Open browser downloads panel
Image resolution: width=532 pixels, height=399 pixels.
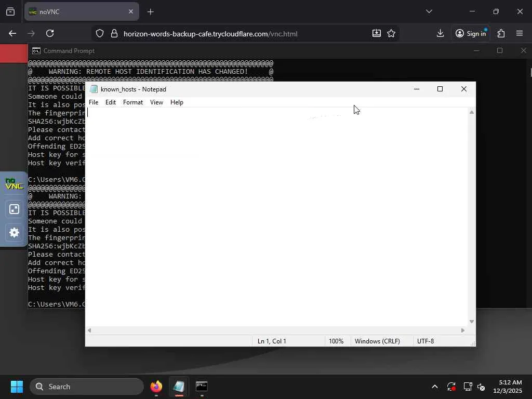pos(440,33)
